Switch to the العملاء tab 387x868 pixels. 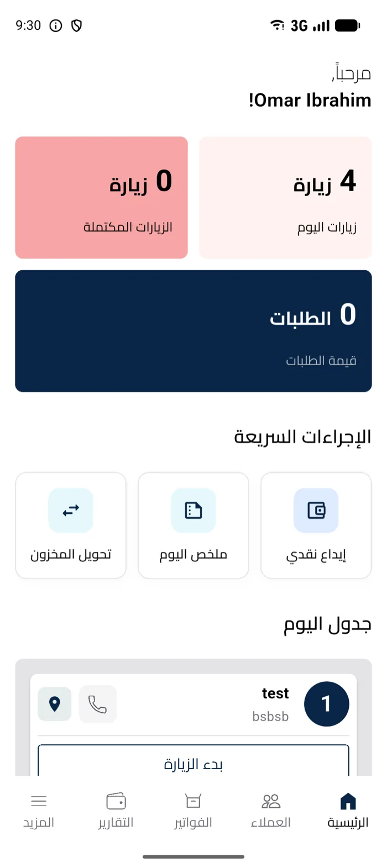271,811
